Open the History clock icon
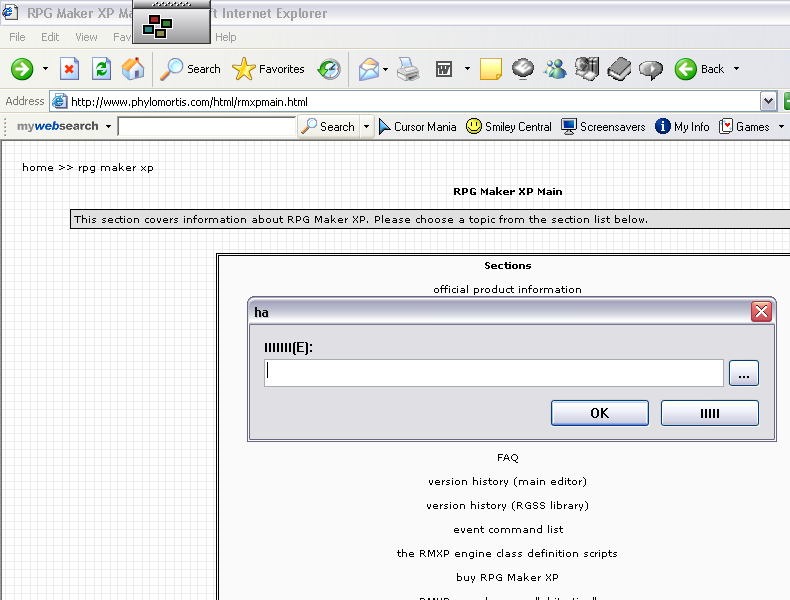The height and width of the screenshot is (600, 790). 329,69
